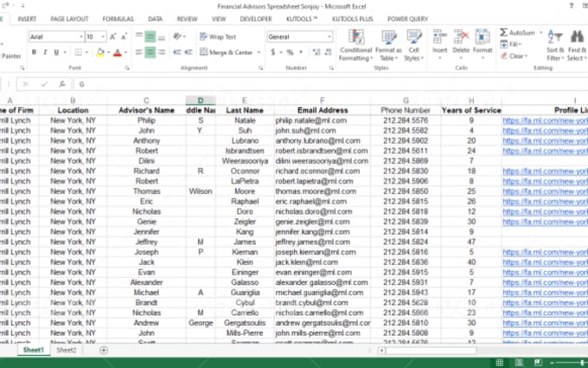This screenshot has height=368, width=588.
Task: Cancel formula bar entry
Action: point(25,84)
